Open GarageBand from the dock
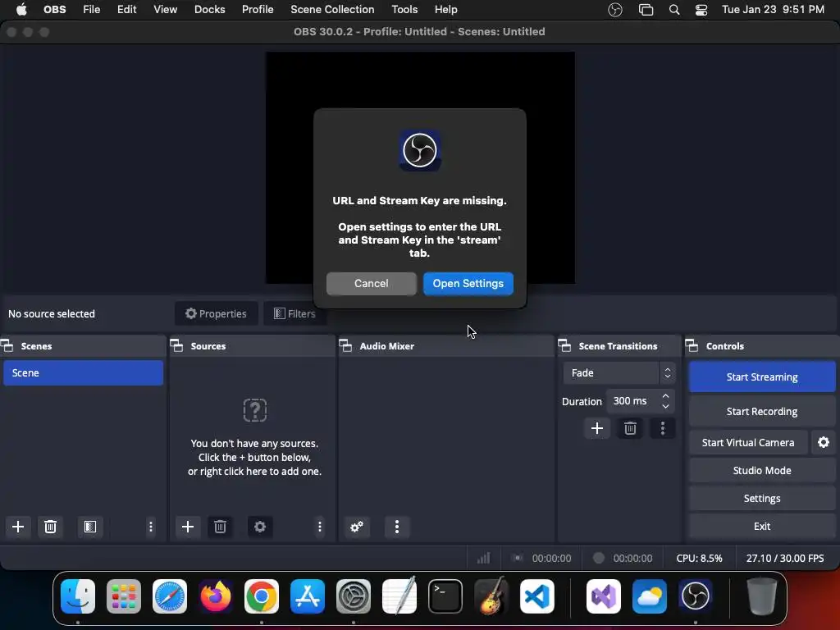 pyautogui.click(x=491, y=596)
